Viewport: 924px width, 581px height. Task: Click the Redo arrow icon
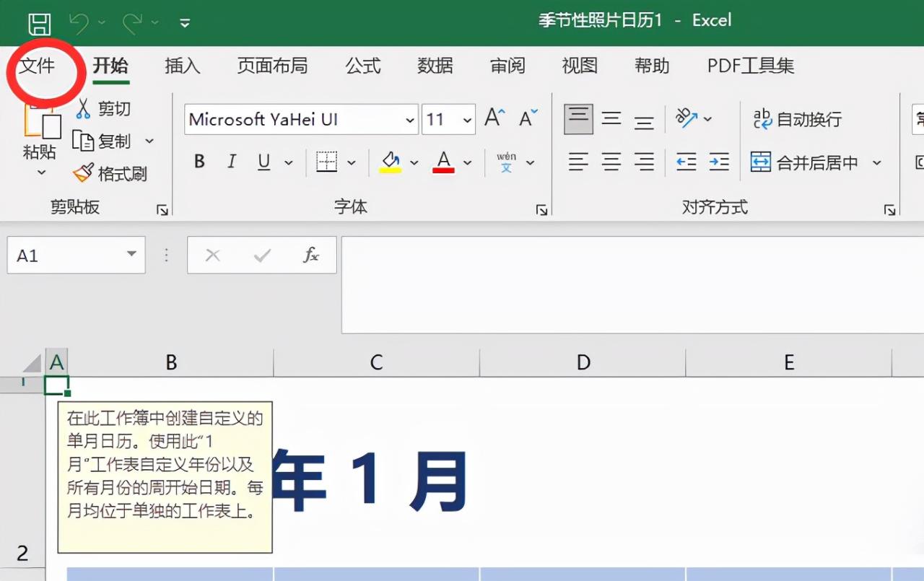pos(133,22)
